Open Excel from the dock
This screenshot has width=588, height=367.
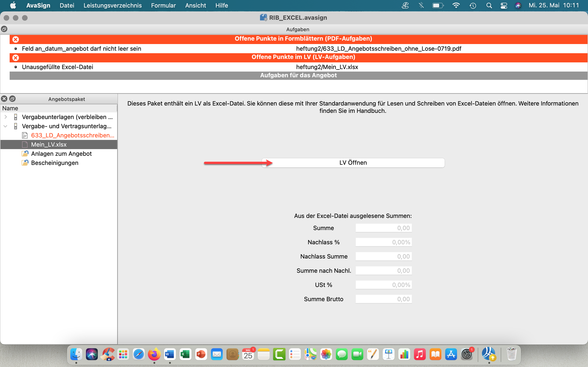185,354
